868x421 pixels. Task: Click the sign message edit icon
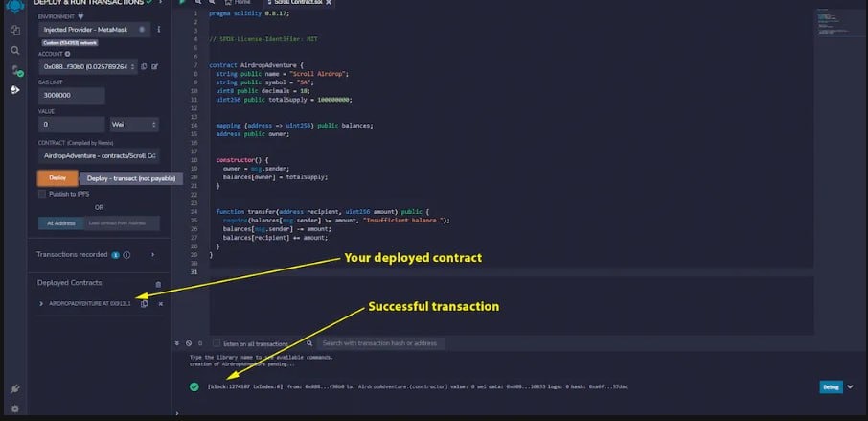(x=155, y=66)
